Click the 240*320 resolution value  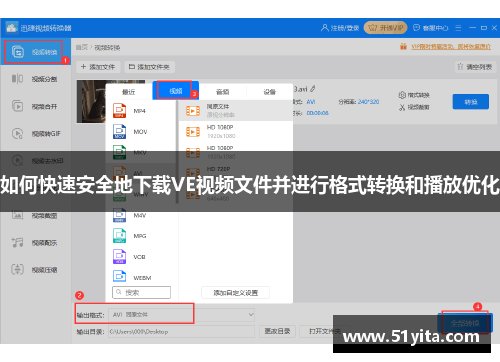tap(368, 102)
